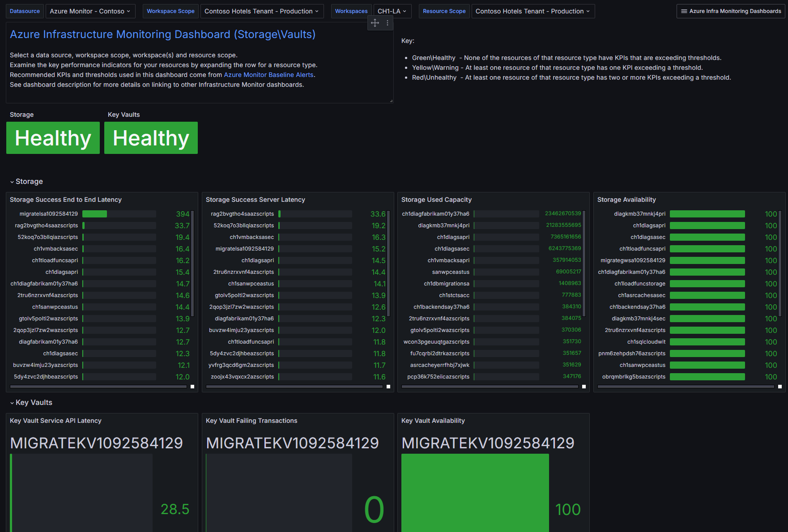The width and height of the screenshot is (788, 532).
Task: Click the Resource Scope variable label
Action: click(444, 11)
